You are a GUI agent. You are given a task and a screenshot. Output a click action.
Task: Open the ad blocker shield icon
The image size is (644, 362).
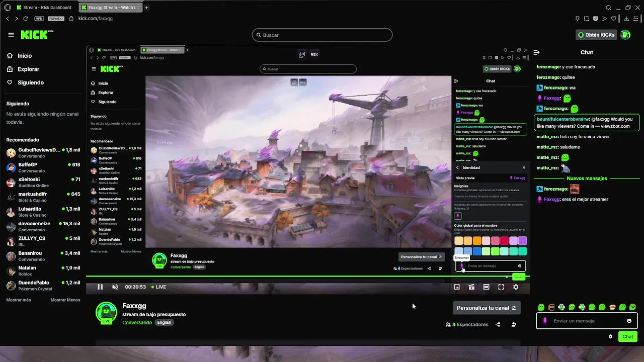pyautogui.click(x=596, y=19)
